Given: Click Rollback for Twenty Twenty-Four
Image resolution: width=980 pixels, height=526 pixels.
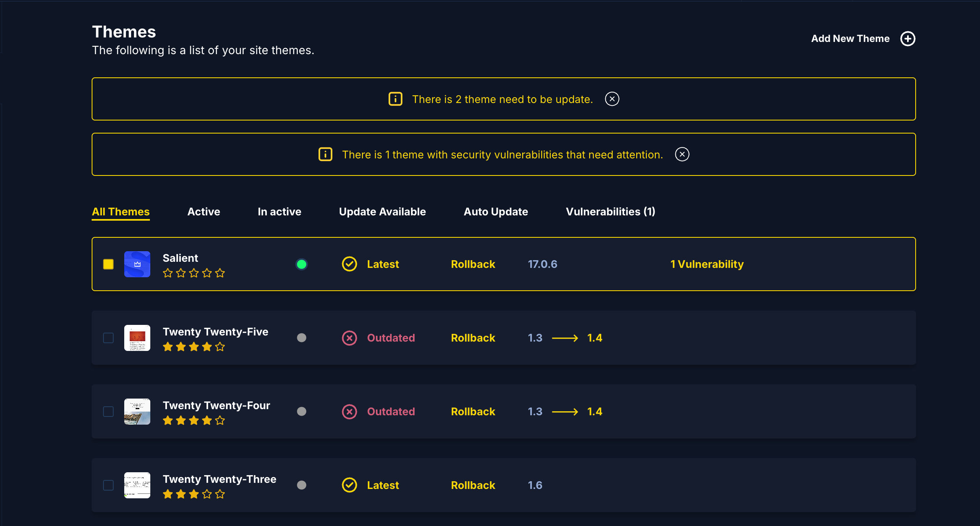Looking at the screenshot, I should (x=473, y=412).
